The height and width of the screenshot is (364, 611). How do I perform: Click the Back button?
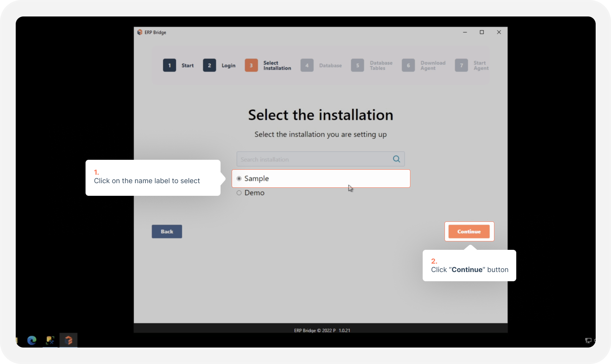(167, 231)
